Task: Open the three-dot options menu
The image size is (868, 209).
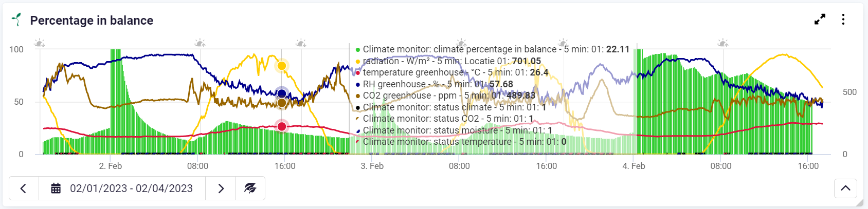Action: (843, 20)
